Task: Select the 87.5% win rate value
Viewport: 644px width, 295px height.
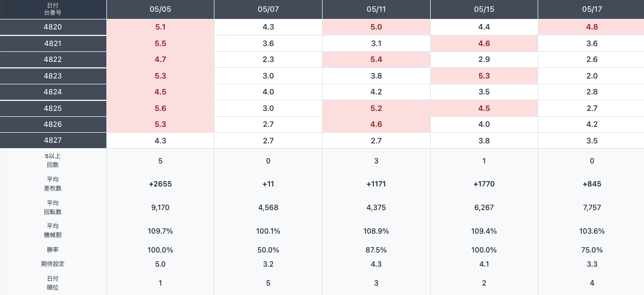Action: [x=376, y=250]
